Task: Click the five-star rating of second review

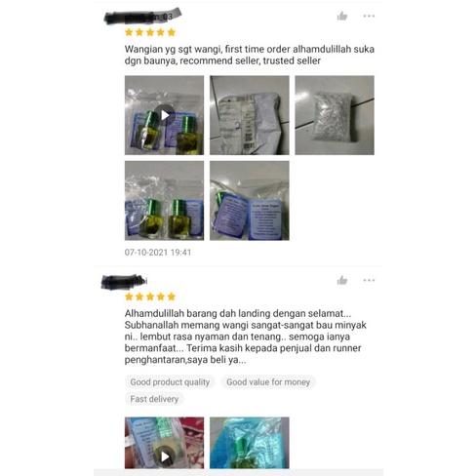Action: [x=150, y=297]
